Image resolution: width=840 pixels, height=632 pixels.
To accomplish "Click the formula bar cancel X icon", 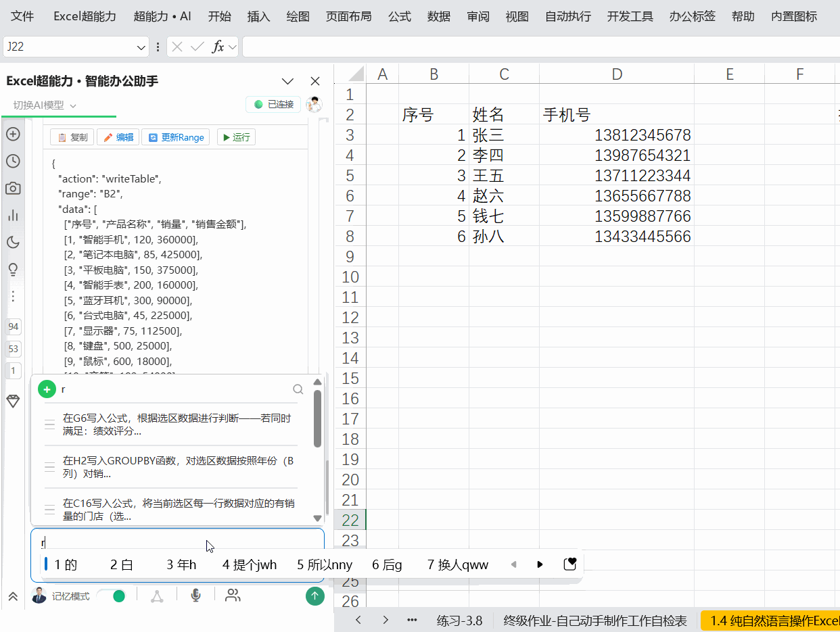I will click(177, 47).
